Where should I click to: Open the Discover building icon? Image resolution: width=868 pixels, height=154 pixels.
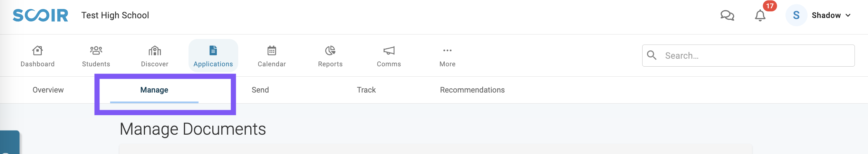155,51
